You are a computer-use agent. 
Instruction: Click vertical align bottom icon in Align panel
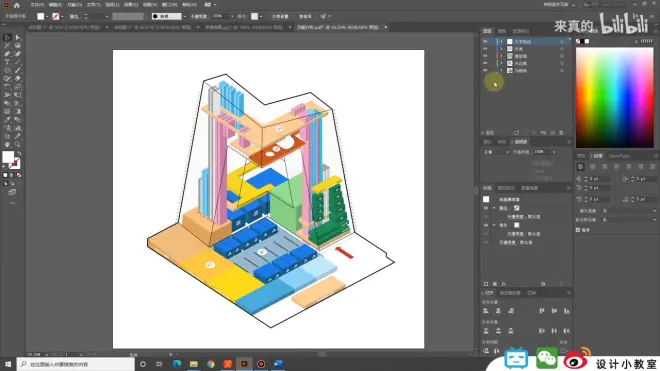567,311
